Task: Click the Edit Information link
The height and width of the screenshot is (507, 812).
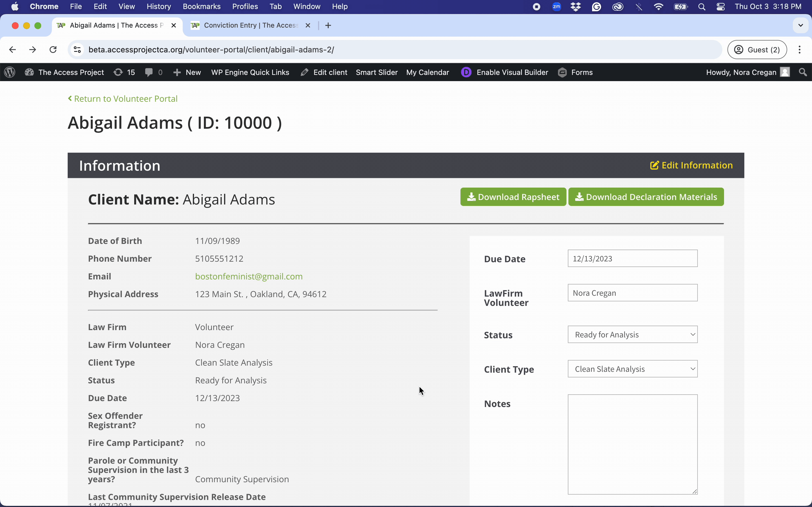Action: pyautogui.click(x=691, y=165)
